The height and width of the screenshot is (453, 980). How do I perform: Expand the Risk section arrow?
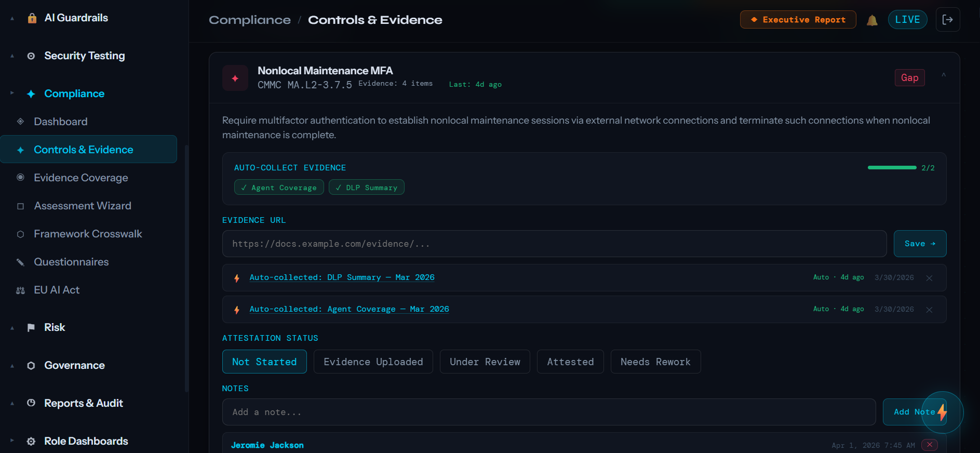tap(12, 328)
